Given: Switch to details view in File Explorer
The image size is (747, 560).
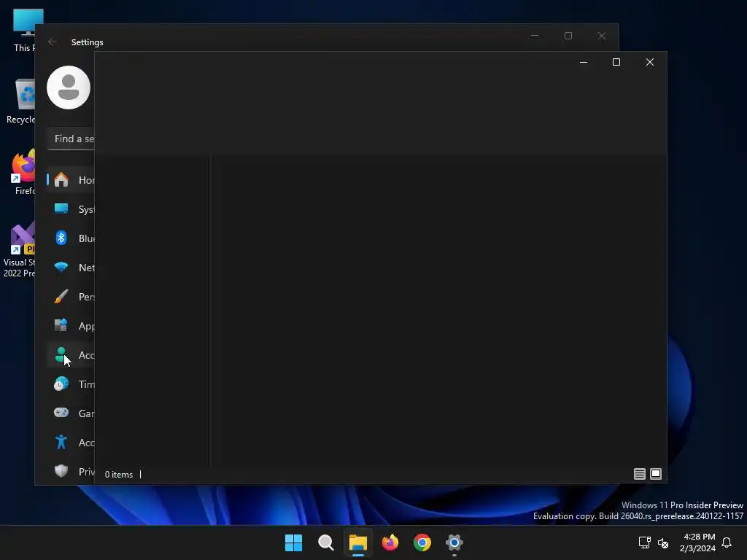Looking at the screenshot, I should 639,474.
